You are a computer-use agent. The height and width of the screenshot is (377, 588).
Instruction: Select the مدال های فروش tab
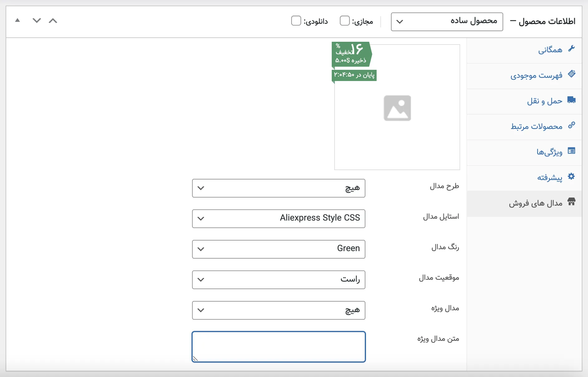[524, 204]
